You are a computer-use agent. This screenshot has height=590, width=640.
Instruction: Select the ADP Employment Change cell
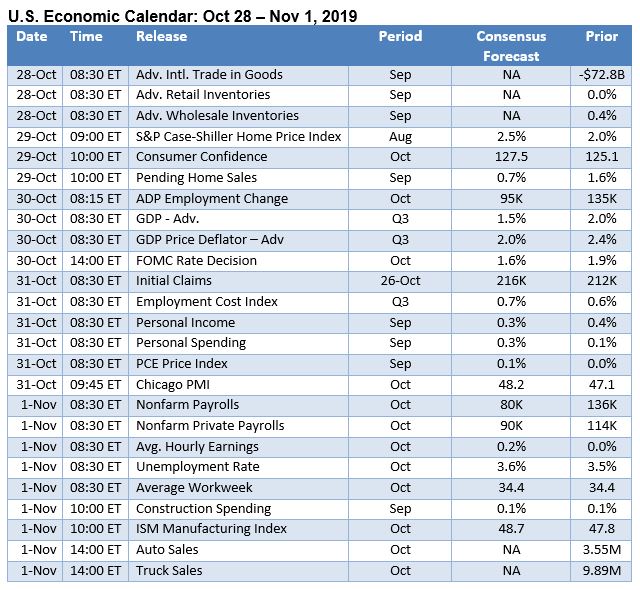tap(211, 199)
